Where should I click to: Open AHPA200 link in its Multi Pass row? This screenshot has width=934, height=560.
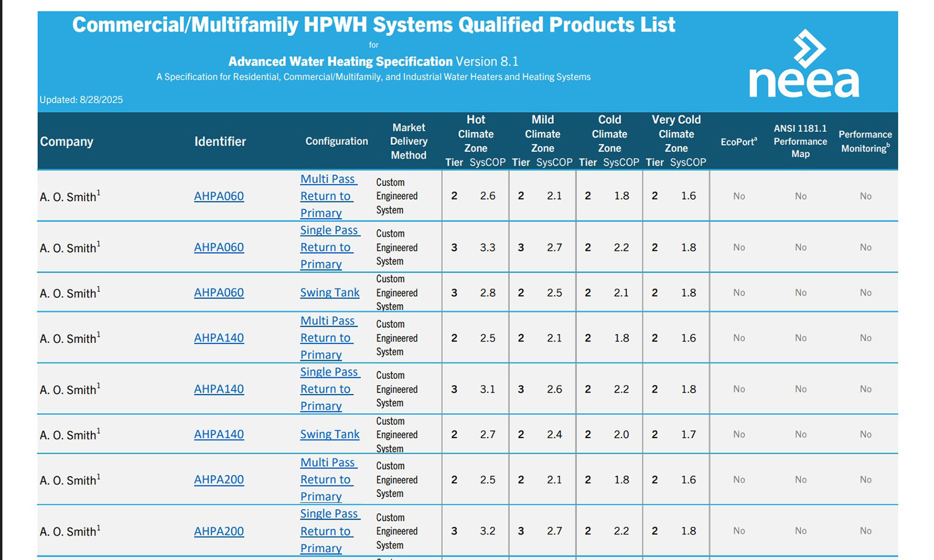[x=219, y=480]
